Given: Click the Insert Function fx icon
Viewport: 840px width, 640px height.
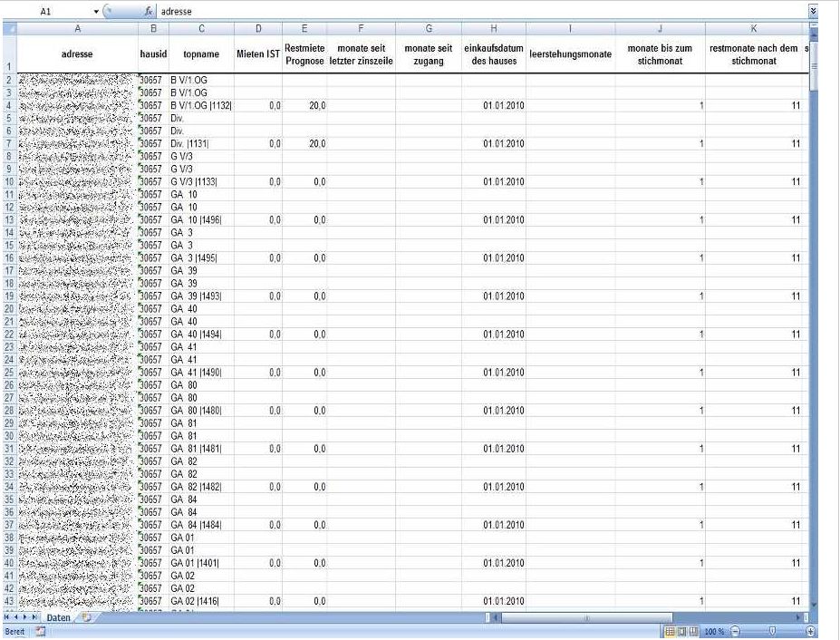Looking at the screenshot, I should coord(149,11).
